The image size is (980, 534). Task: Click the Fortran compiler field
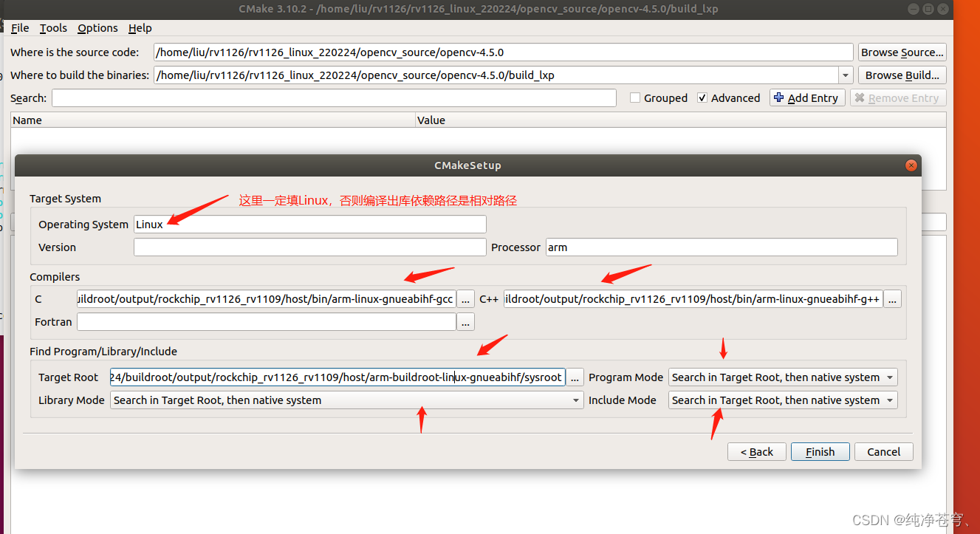click(266, 322)
